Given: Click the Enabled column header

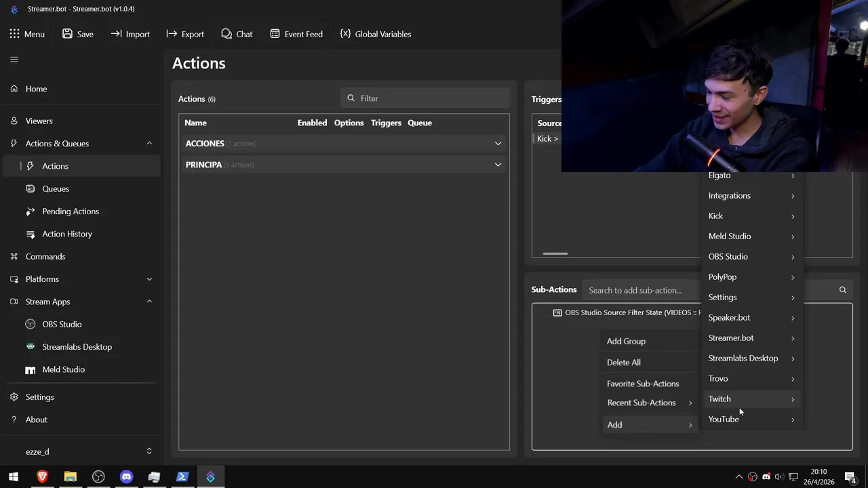Looking at the screenshot, I should (312, 123).
